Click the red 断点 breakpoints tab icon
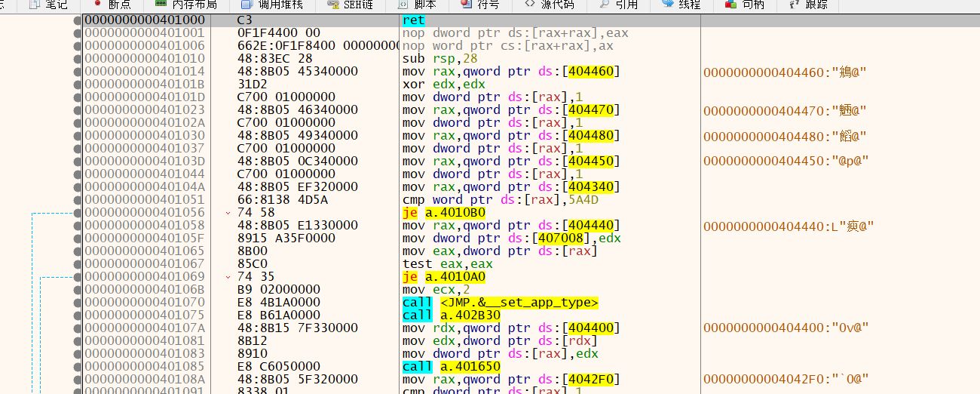Viewport: 980px width, 394px height. 97,5
